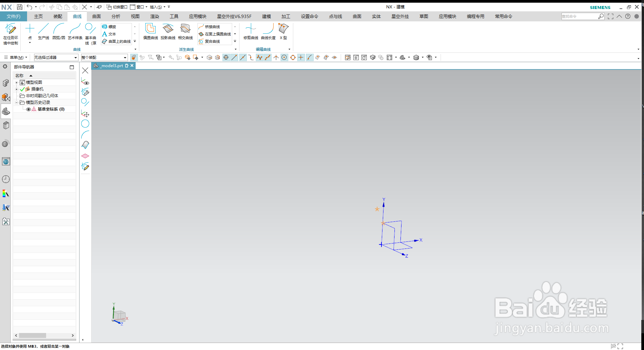The height and width of the screenshot is (350, 644).
Task: Click the Save icon in title bar
Action: tap(19, 7)
